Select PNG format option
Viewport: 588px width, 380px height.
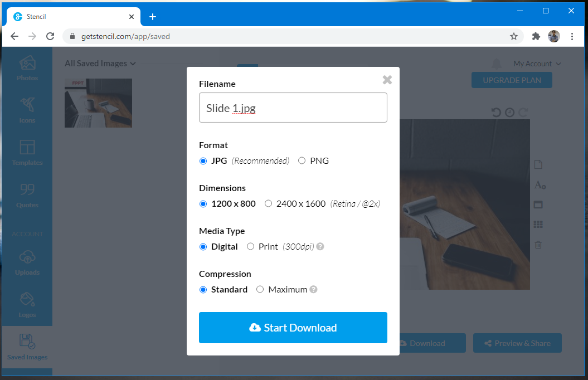click(302, 161)
